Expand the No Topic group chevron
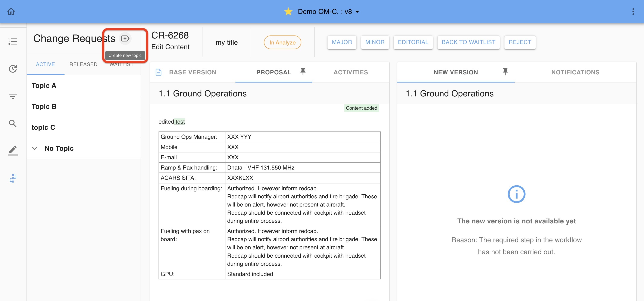Screen dimensions: 644x301 coord(35,148)
